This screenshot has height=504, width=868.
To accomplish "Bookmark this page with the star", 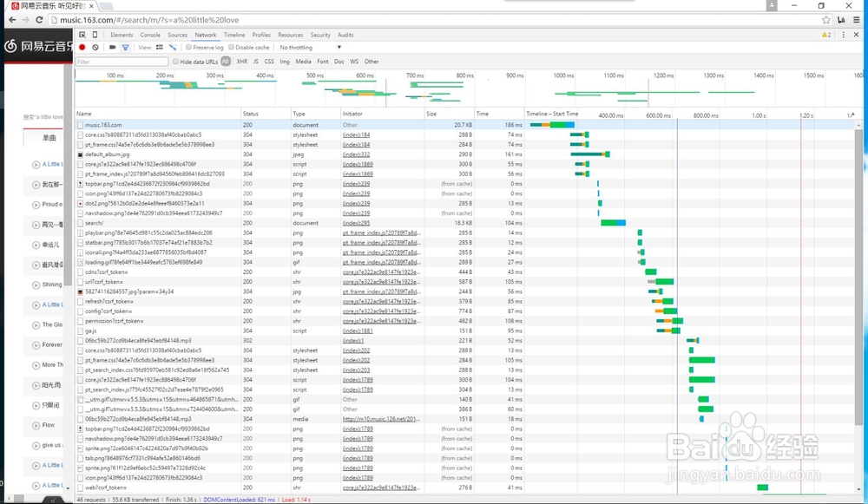I will click(x=826, y=20).
